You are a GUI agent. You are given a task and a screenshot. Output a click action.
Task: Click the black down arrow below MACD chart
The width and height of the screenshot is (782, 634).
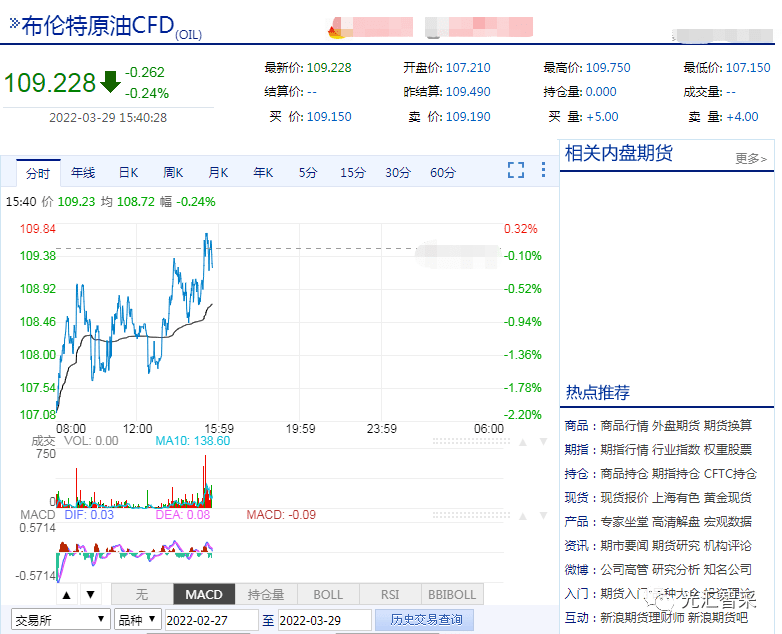(91, 595)
